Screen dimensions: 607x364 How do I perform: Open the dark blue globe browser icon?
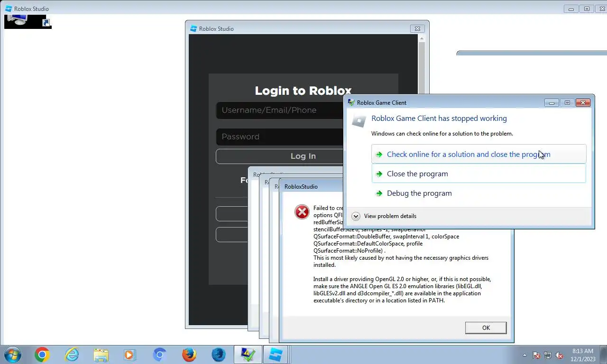pyautogui.click(x=219, y=355)
